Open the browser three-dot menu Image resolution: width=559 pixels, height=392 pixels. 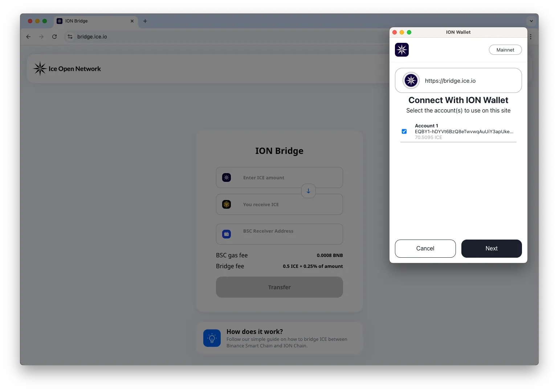(x=531, y=37)
